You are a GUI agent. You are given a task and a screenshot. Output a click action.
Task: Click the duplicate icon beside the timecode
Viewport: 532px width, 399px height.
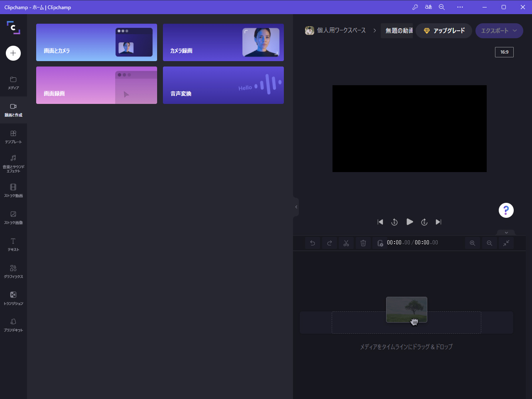click(x=380, y=243)
